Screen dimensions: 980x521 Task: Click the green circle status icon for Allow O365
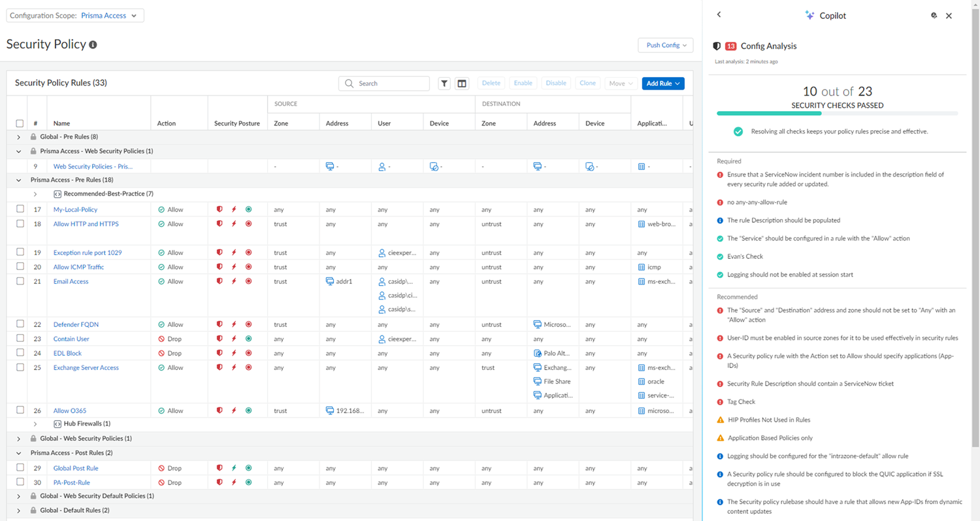(x=248, y=411)
